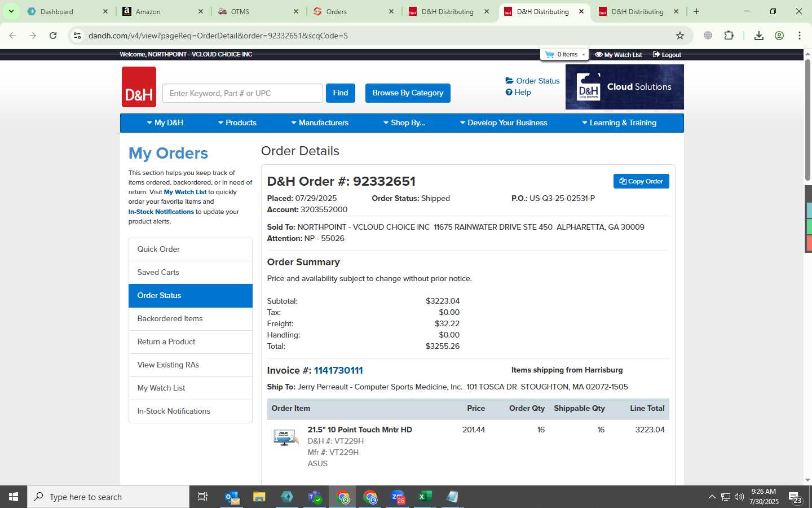
Task: Select View Existing RAs in the sidebar
Action: pos(191,365)
